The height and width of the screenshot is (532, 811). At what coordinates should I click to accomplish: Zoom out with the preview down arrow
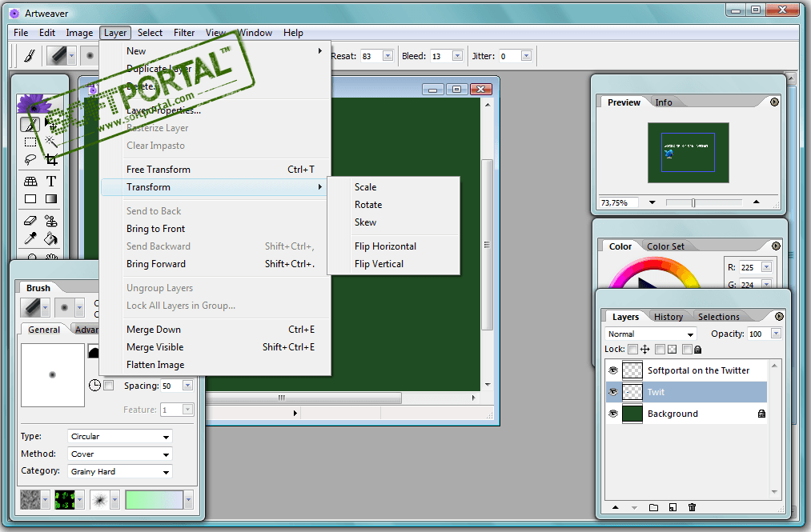(x=652, y=202)
